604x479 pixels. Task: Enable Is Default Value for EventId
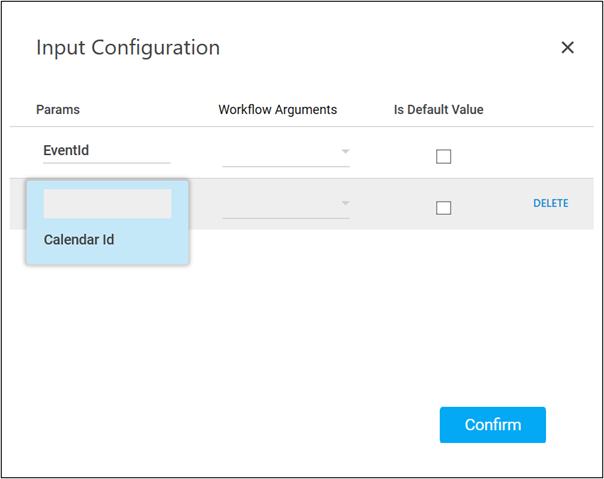[x=444, y=156]
